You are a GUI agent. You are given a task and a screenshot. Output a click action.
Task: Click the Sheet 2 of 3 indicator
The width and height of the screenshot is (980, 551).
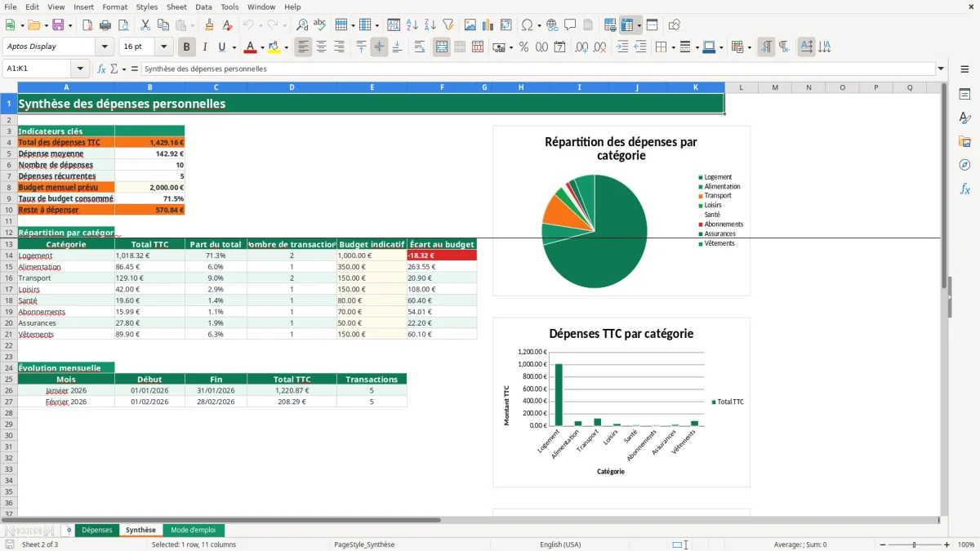tap(40, 544)
